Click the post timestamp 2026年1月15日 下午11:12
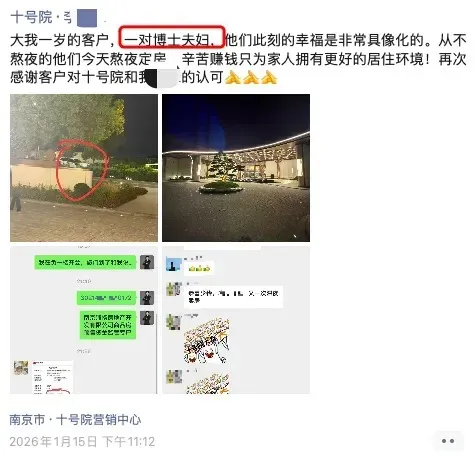 [x=82, y=442]
